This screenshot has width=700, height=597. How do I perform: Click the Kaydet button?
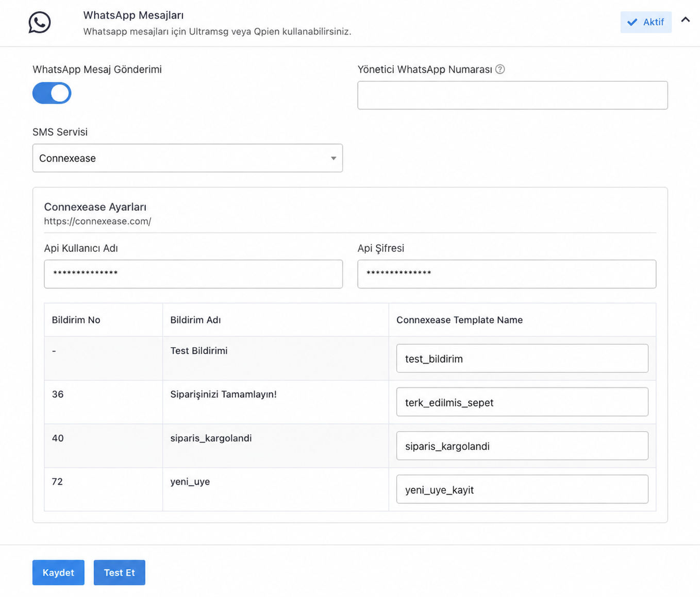pos(58,572)
